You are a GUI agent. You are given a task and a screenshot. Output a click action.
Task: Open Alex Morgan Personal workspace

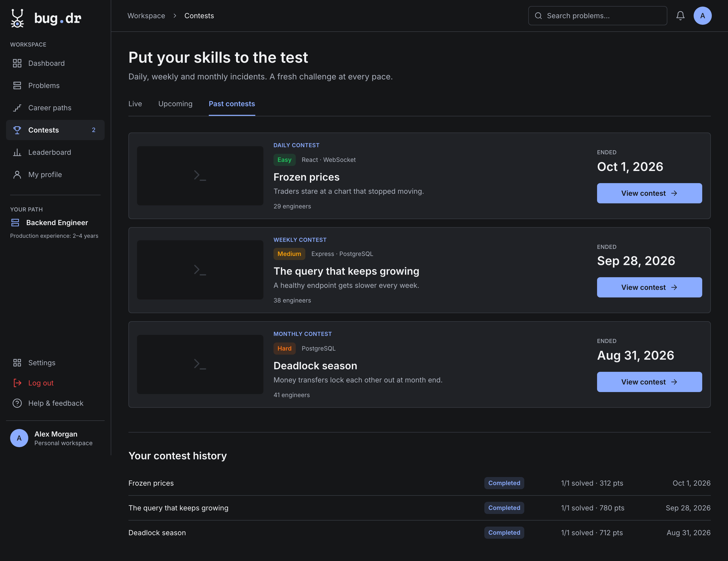[55, 438]
